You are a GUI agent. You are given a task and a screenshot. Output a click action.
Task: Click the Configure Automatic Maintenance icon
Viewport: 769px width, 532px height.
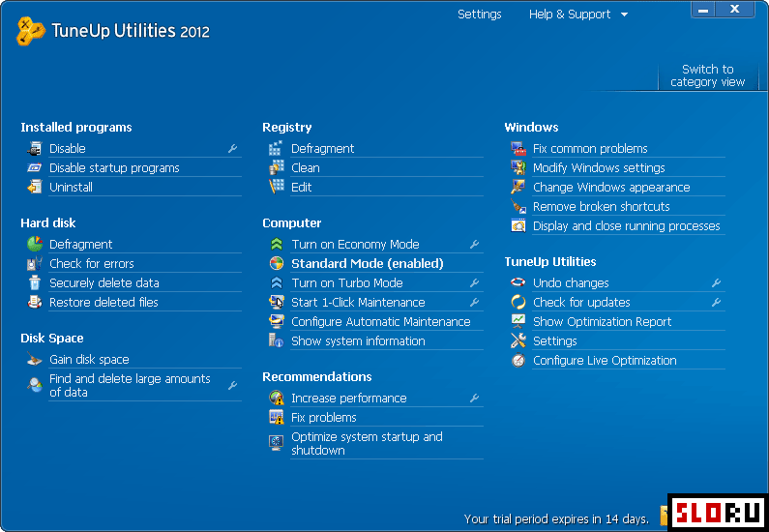coord(277,322)
